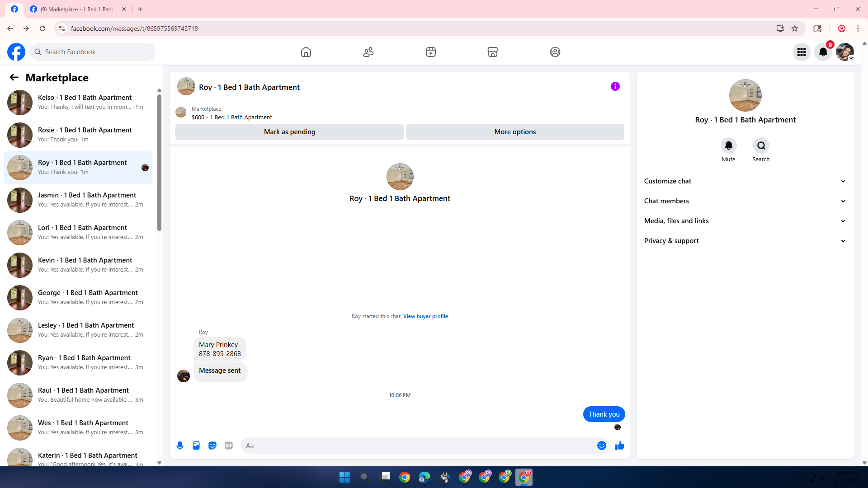Viewport: 868px width, 488px height.
Task: Open the GIF picker icon
Action: pyautogui.click(x=229, y=446)
